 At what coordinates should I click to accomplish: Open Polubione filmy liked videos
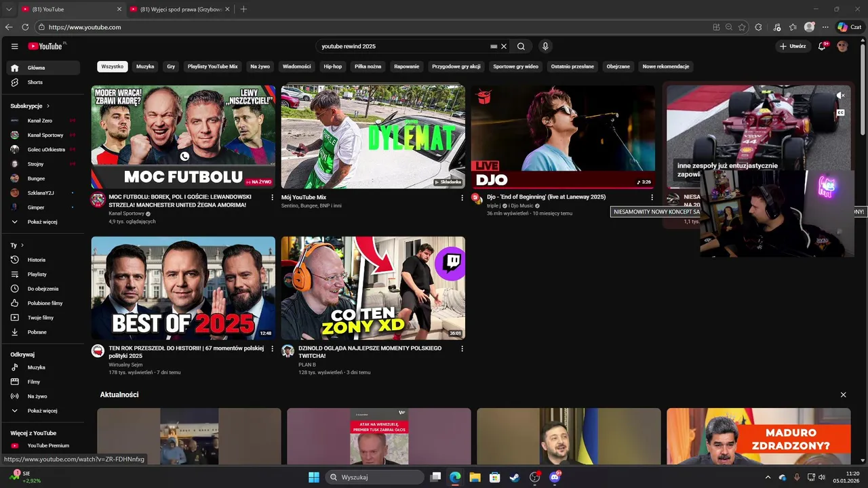point(43,303)
